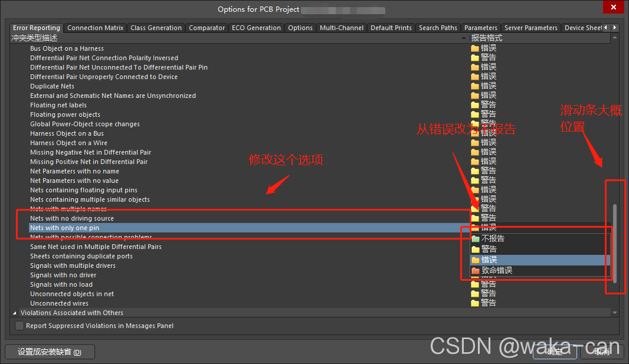629x364 pixels.
Task: Click report folder icon for Duplicate Nets
Action: tap(475, 86)
